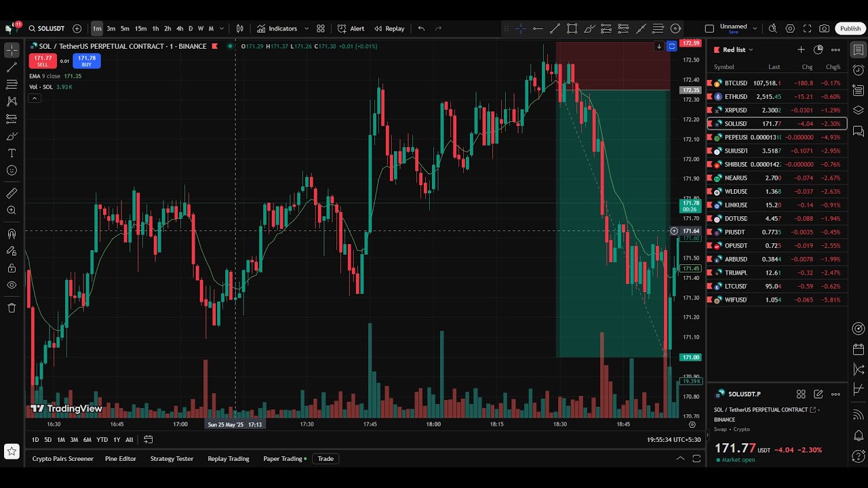
Task: Open watchlist advanced view pie icon
Action: (818, 49)
